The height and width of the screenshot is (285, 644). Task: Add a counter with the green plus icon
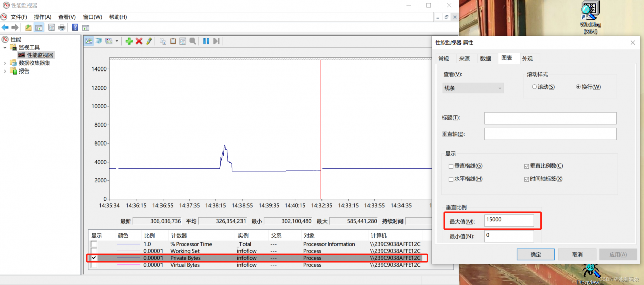(129, 41)
